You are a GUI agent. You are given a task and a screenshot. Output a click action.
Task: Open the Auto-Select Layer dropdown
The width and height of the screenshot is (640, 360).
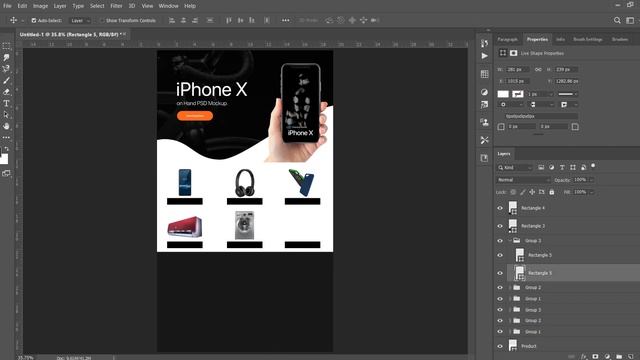pos(80,20)
